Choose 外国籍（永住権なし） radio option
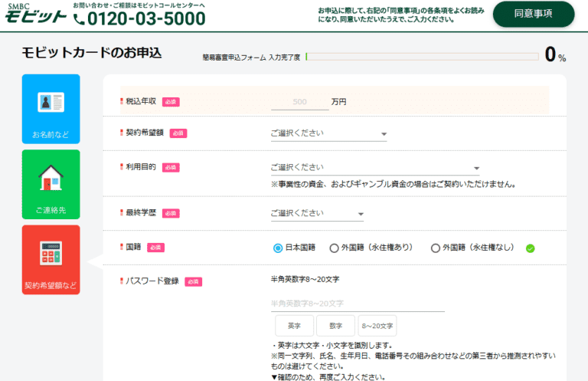The image size is (588, 381). tap(436, 248)
